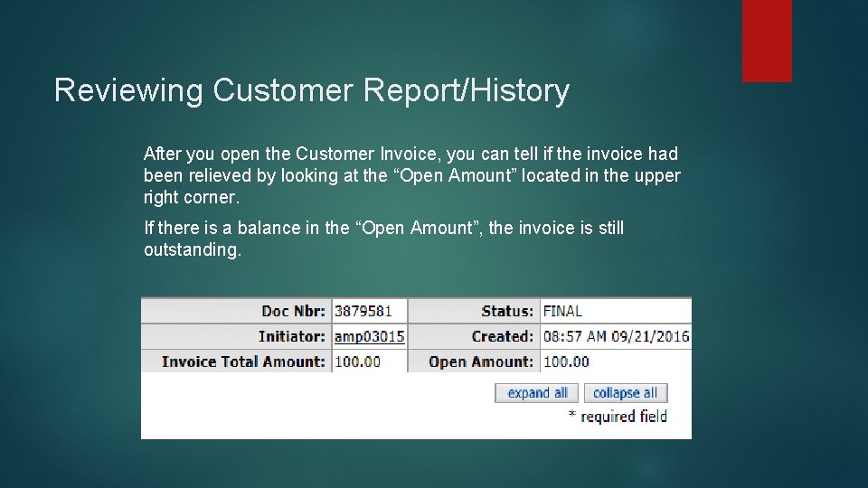Click the "* required field" note

618,416
